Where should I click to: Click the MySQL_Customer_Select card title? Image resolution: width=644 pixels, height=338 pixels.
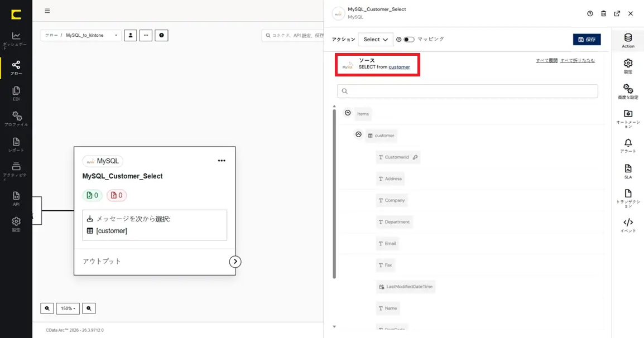pos(122,176)
